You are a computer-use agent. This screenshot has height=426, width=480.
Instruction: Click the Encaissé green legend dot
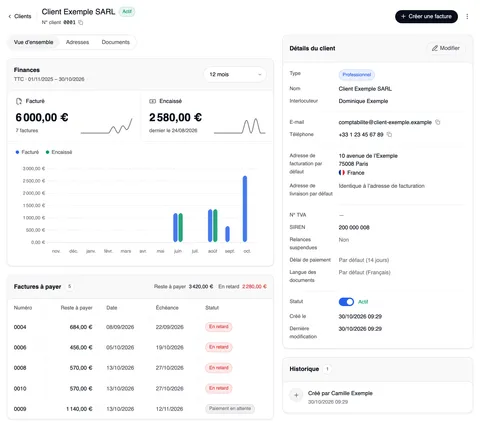pyautogui.click(x=47, y=152)
